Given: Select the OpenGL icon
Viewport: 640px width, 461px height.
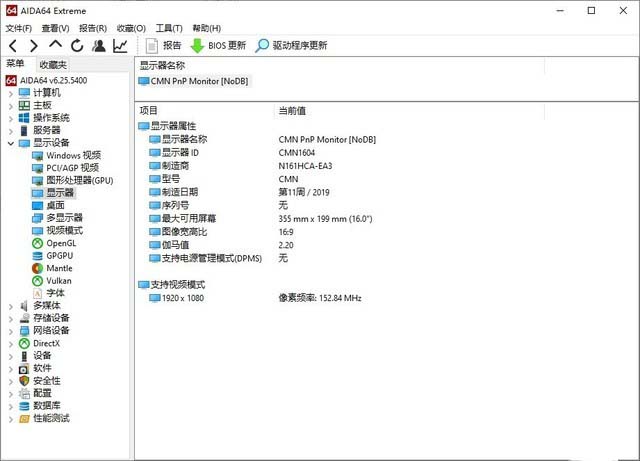Looking at the screenshot, I should pos(38,243).
